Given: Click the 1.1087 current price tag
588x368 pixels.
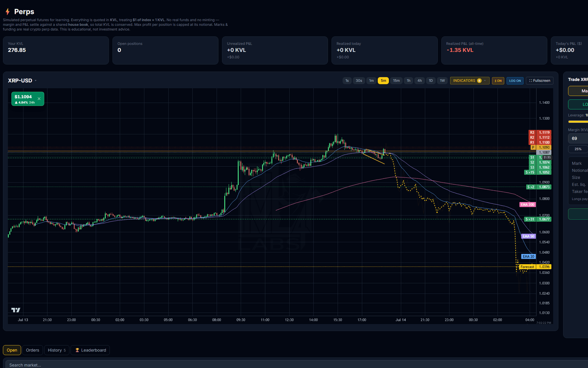Looking at the screenshot, I should pos(544,152).
